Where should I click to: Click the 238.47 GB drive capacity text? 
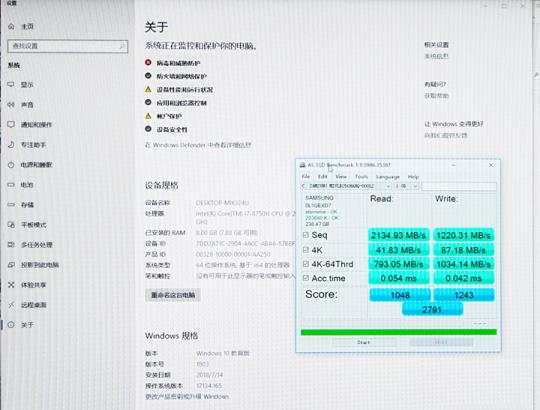point(317,224)
